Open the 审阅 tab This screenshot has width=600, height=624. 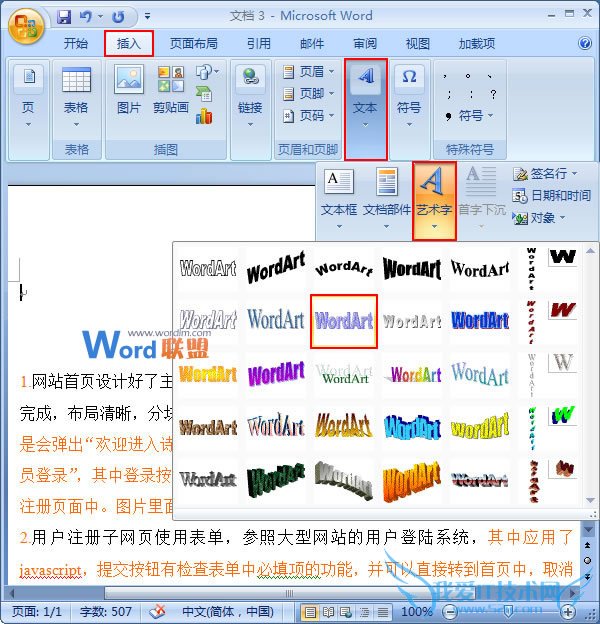(x=365, y=43)
